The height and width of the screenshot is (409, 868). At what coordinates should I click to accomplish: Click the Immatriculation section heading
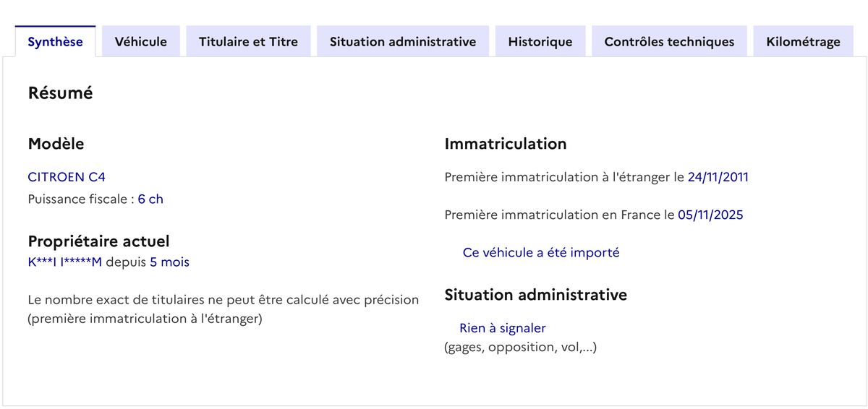505,144
